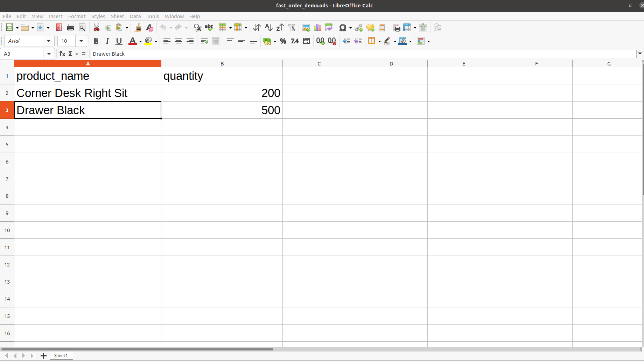Viewport: 644px width, 362px height.
Task: Insert an image
Action: 306,28
